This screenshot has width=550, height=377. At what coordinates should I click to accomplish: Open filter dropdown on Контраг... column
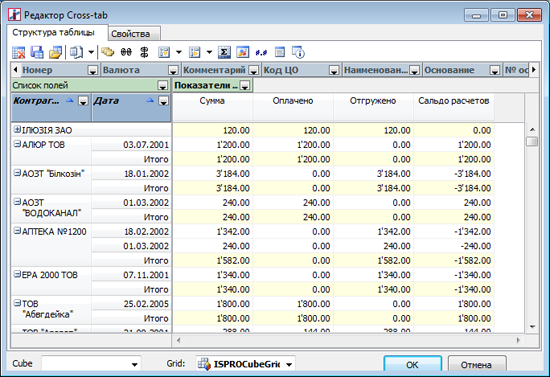(83, 101)
